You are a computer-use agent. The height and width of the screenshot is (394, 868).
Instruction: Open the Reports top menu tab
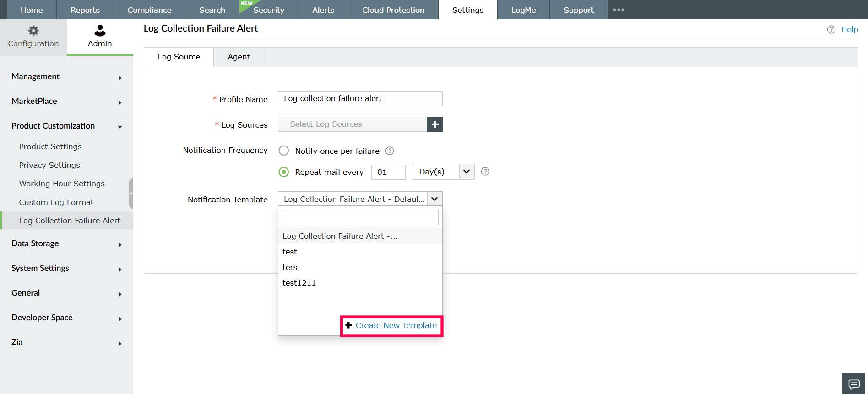click(x=85, y=10)
